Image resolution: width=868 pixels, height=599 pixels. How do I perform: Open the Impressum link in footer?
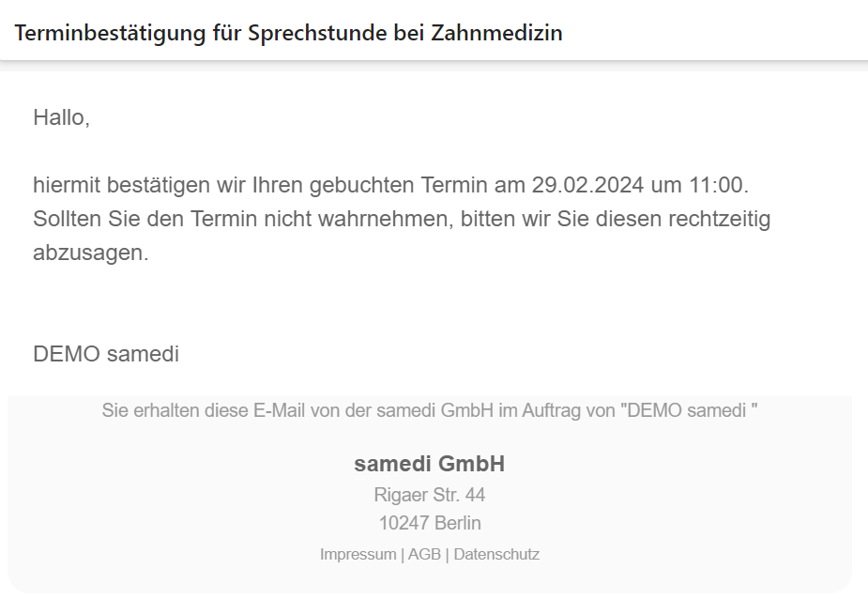(358, 554)
